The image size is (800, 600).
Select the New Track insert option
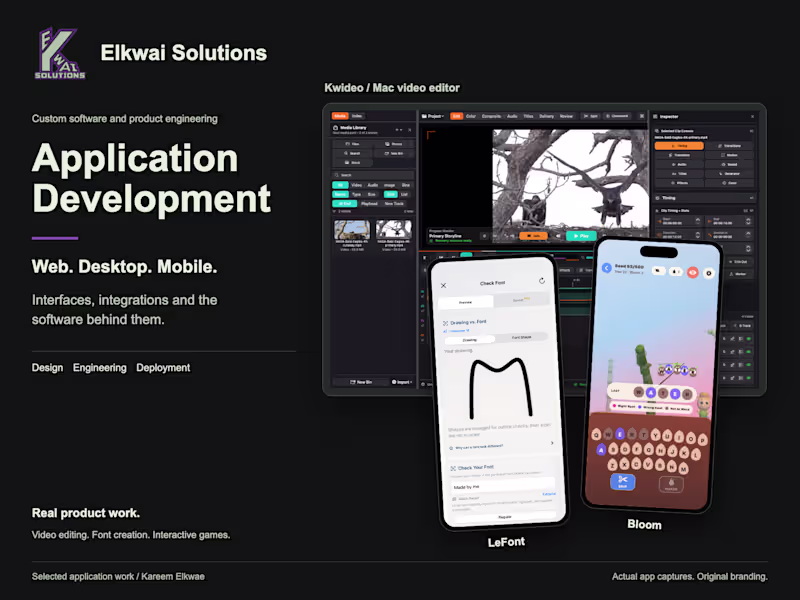click(394, 204)
